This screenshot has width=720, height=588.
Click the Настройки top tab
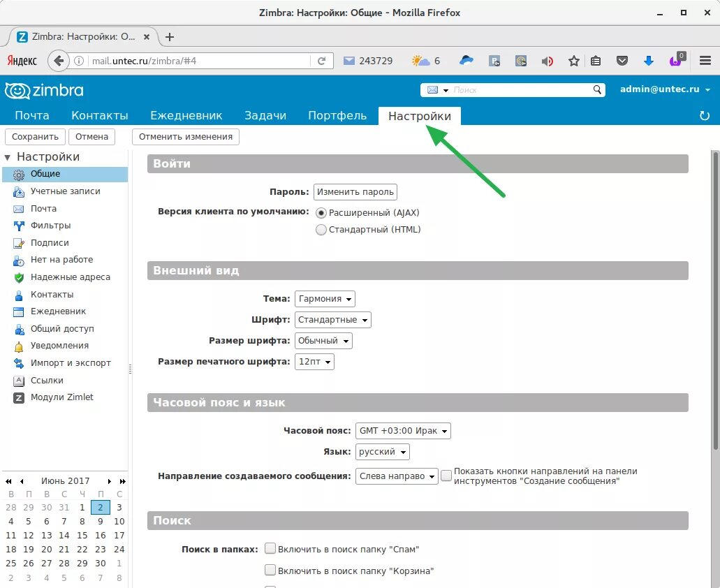click(x=420, y=116)
